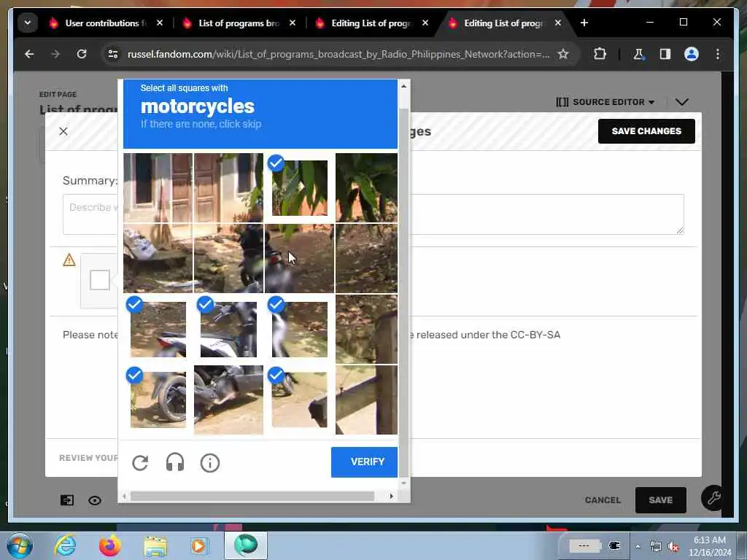Open the Extensions puzzle icon
Screen dimensions: 747x560
tap(600, 54)
